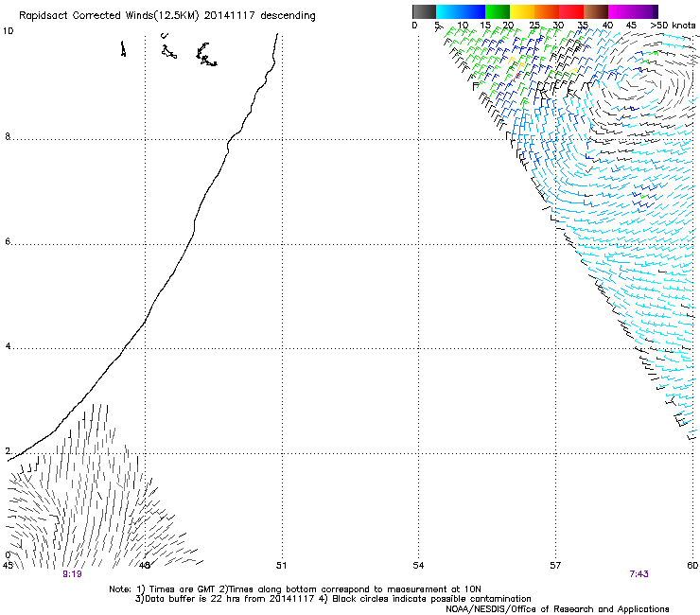This screenshot has height=615, width=700.
Task: Click the '40' label under the color bar
Action: click(607, 25)
